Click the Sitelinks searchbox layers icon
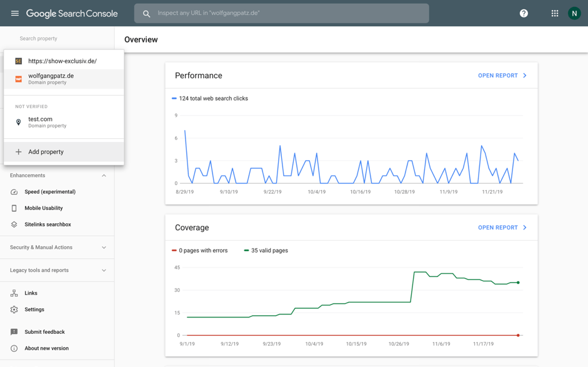This screenshot has width=588, height=367. [14, 224]
